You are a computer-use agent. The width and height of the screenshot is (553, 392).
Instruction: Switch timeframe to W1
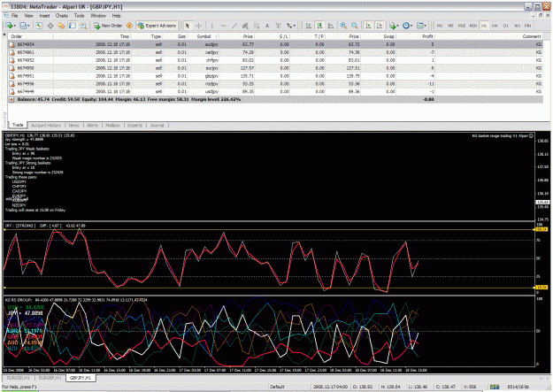[517, 26]
